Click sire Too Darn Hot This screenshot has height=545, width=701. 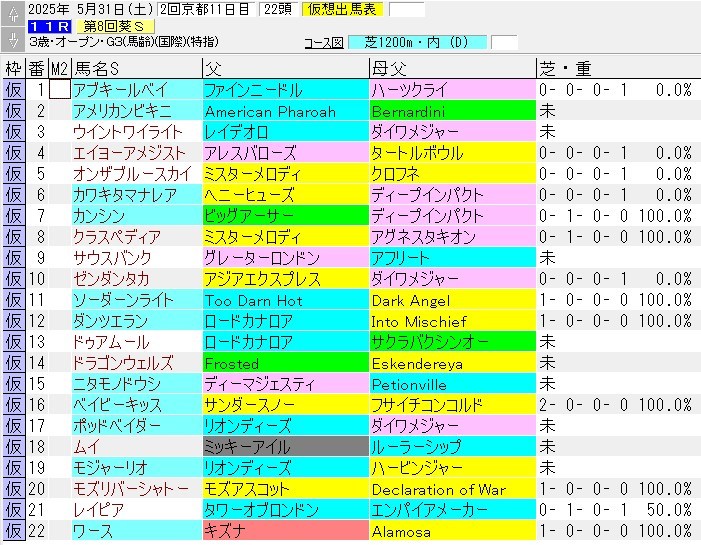coord(286,300)
